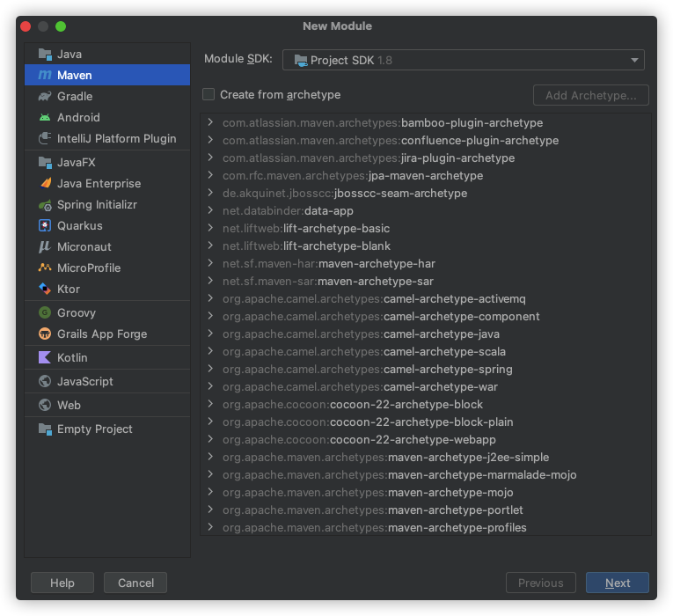Click the JavaScript globe icon
Screen dimensions: 673x616
point(45,381)
